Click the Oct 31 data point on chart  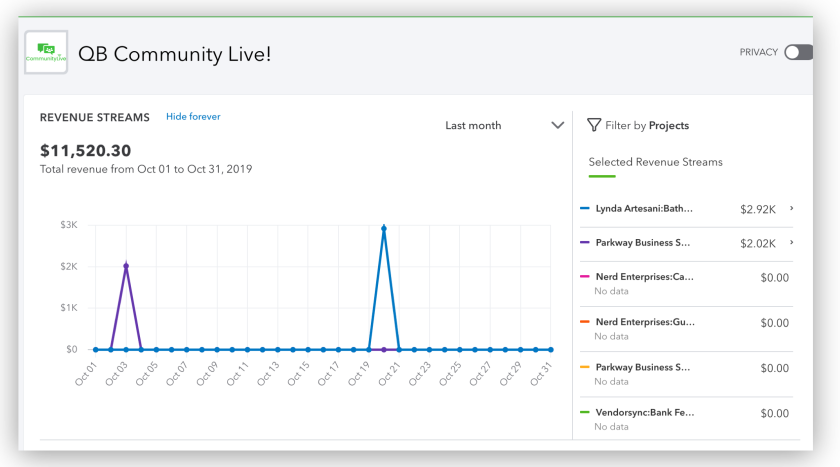(x=551, y=350)
